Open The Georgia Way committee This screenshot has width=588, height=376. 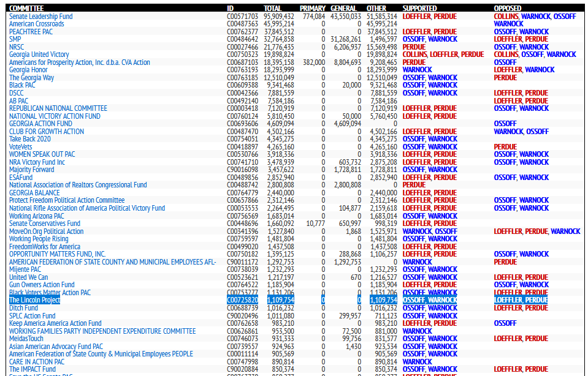(x=31, y=78)
